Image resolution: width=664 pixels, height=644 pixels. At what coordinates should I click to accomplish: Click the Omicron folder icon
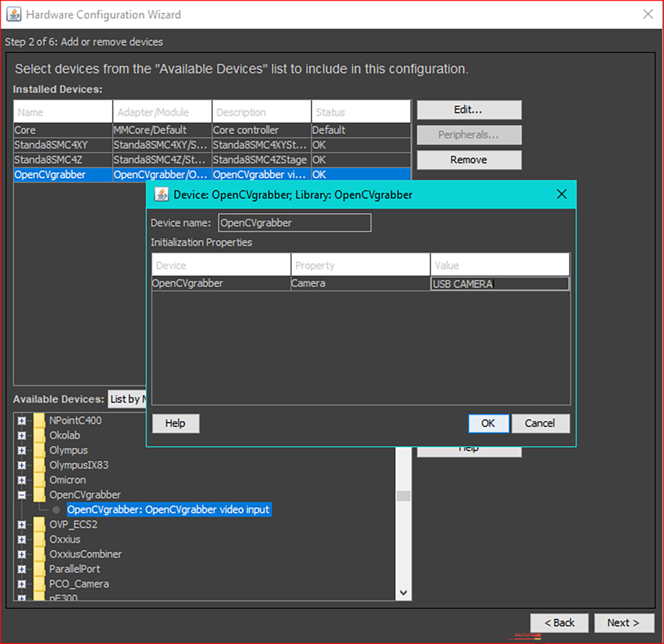(x=39, y=480)
